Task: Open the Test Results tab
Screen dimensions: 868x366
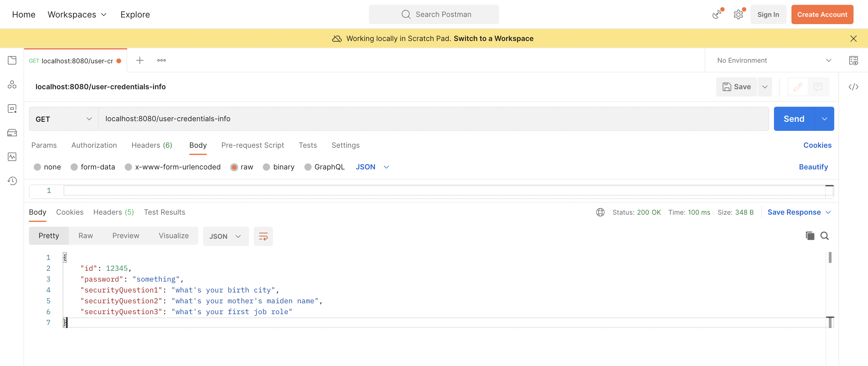Action: (165, 212)
